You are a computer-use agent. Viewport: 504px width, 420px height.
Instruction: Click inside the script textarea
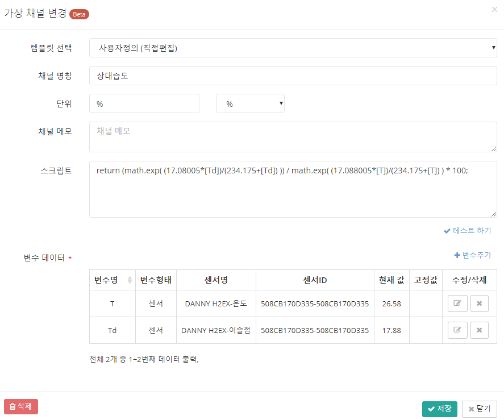[293, 189]
